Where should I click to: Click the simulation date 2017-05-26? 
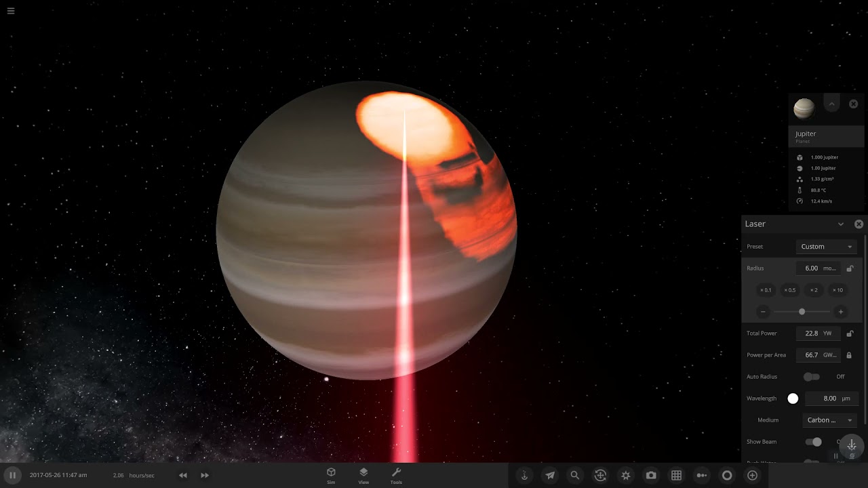(x=46, y=475)
